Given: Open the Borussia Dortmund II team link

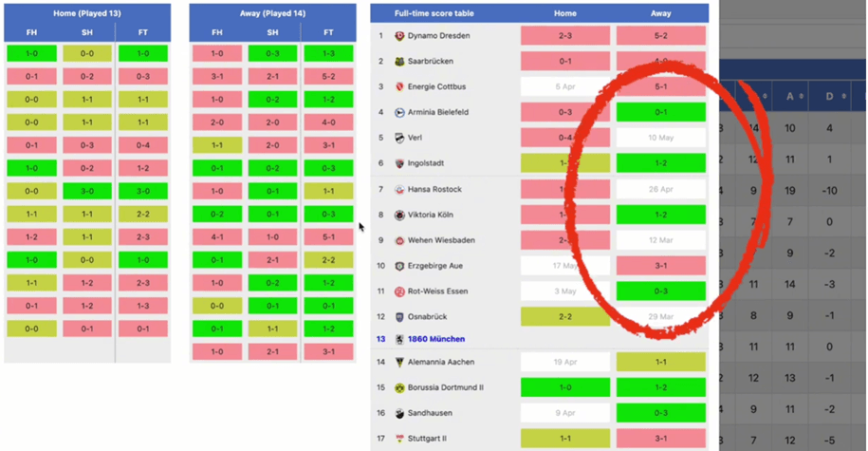Looking at the screenshot, I should (x=445, y=387).
